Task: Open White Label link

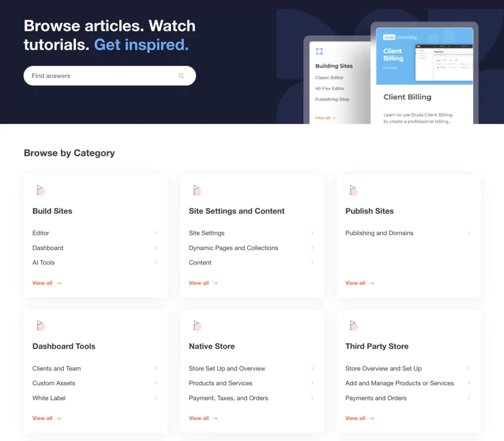Action: [49, 398]
